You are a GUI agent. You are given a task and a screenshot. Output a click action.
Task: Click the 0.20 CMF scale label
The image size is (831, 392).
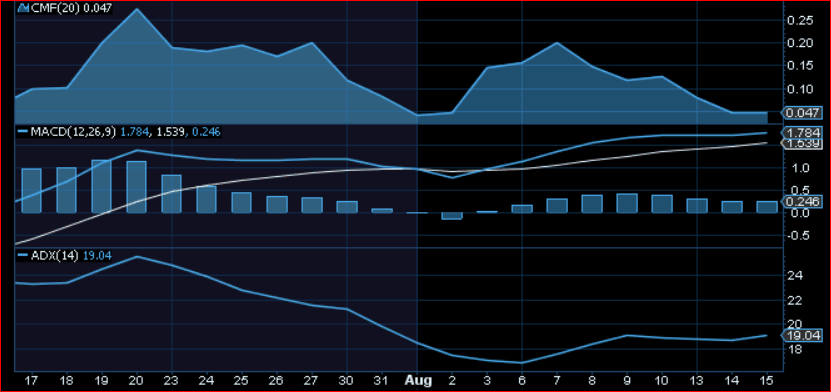point(800,43)
